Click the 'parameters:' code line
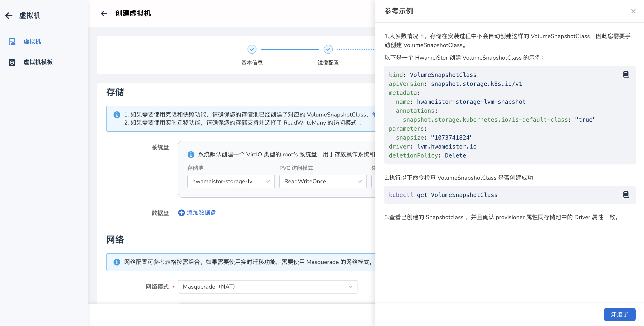Viewport: 644px width, 326px height. click(408, 129)
